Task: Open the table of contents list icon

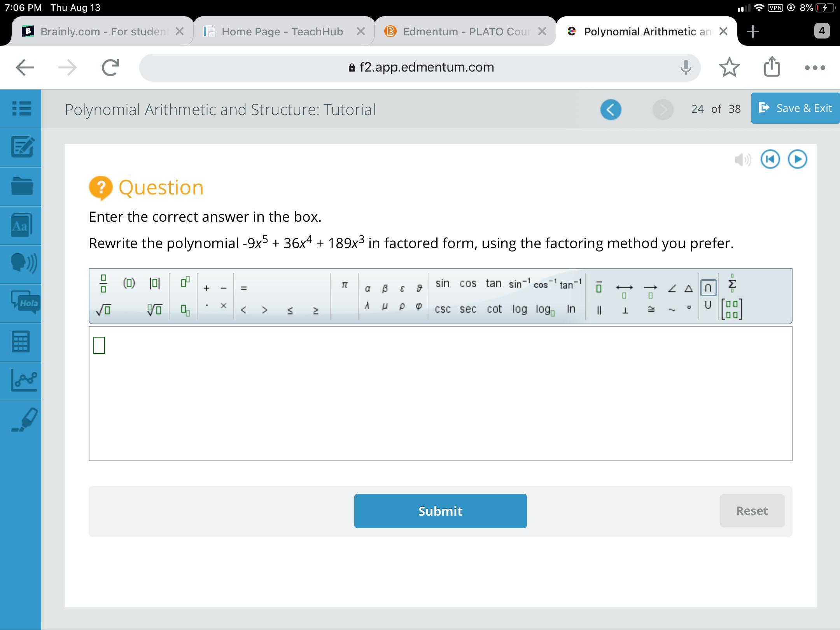Action: click(x=21, y=108)
